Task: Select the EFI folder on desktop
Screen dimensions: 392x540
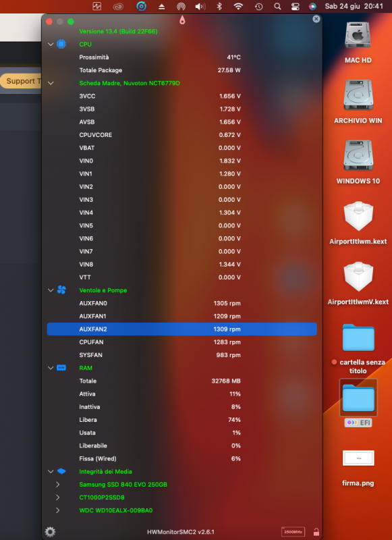Action: point(358,398)
